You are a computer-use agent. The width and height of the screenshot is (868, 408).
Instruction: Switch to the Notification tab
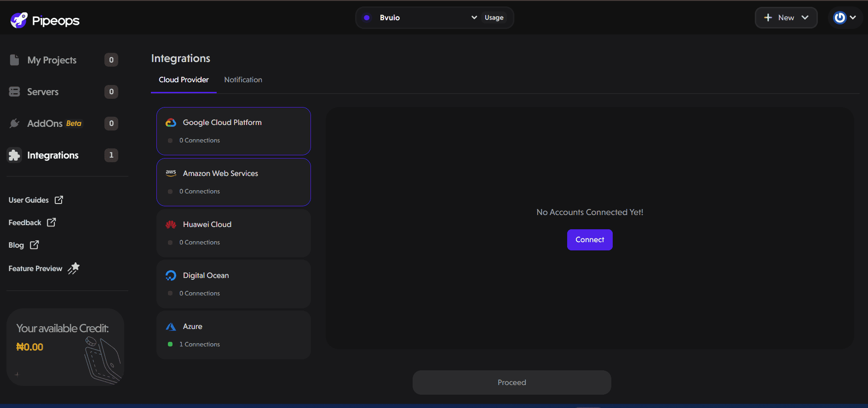(243, 80)
